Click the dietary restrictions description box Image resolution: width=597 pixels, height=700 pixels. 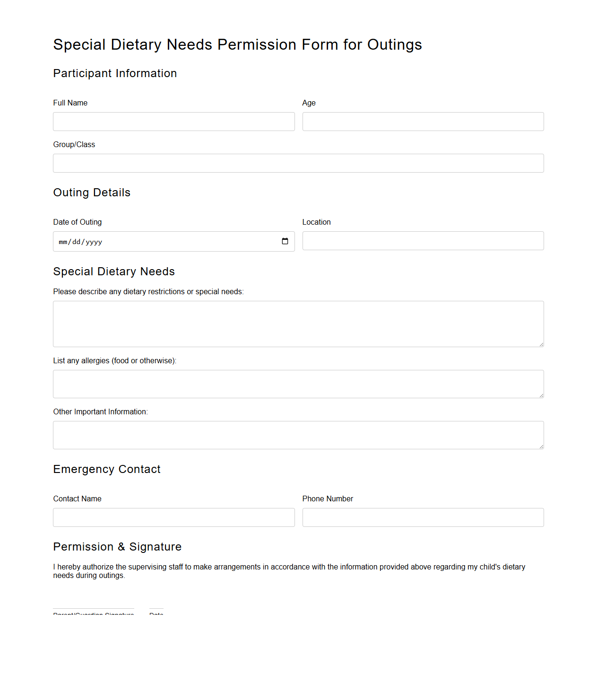click(298, 324)
